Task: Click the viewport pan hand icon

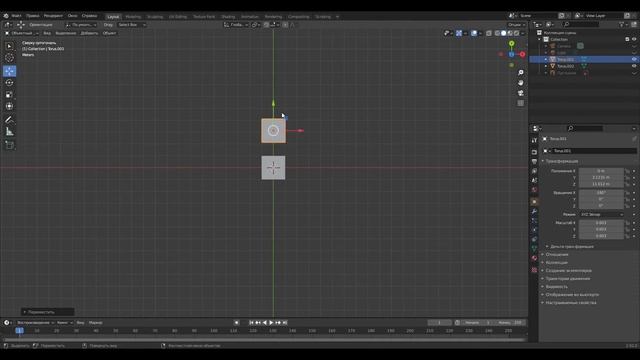Action: click(520, 83)
